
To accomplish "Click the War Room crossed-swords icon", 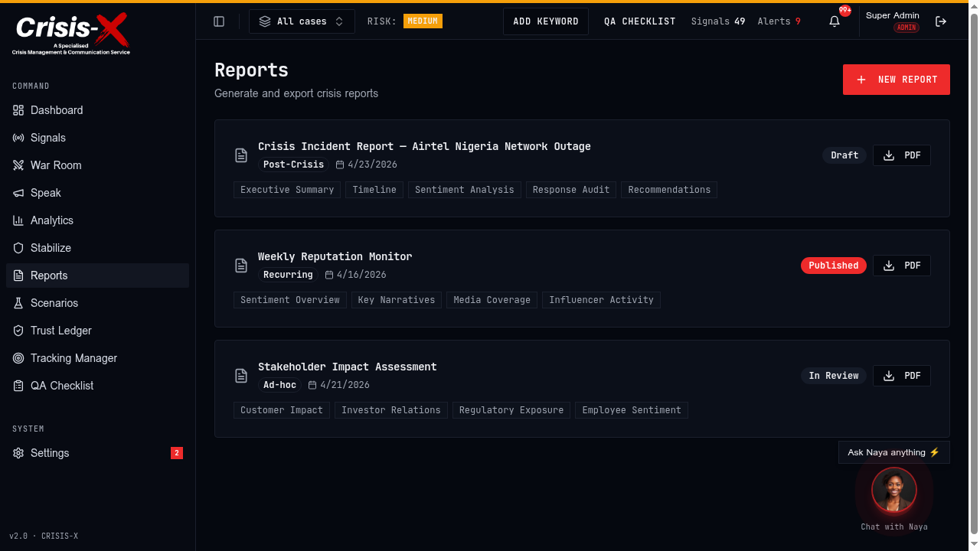I will (18, 165).
